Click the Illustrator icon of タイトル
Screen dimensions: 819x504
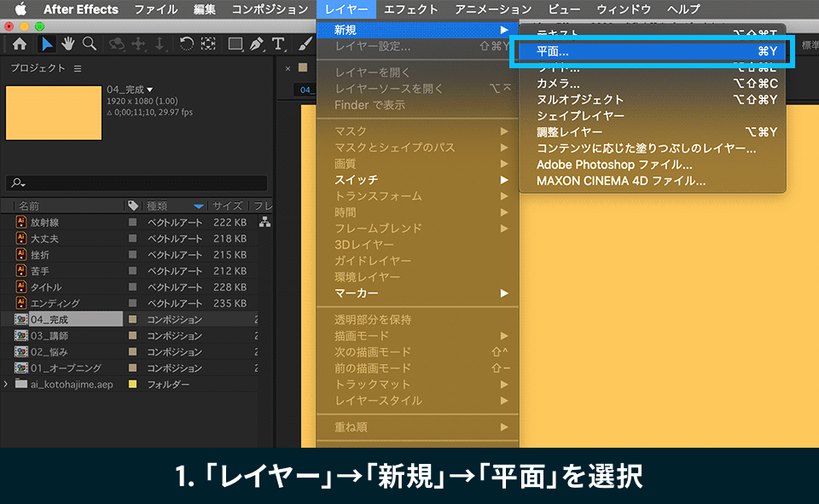click(20, 287)
